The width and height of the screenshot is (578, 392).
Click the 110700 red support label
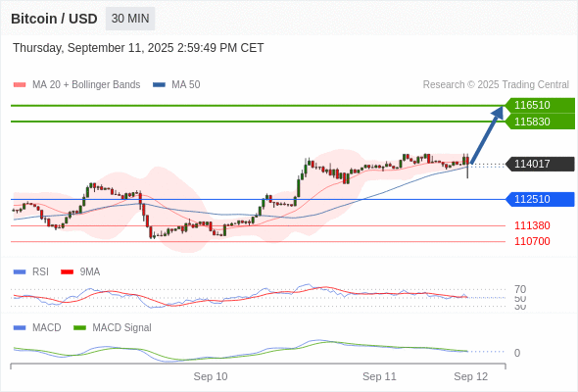[x=532, y=241]
